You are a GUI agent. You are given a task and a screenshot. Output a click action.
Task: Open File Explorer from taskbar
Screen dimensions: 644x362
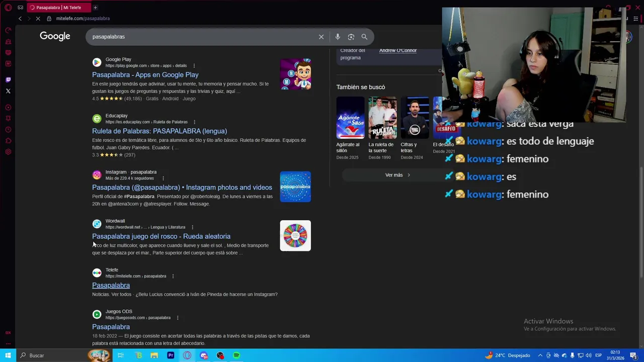click(154, 355)
